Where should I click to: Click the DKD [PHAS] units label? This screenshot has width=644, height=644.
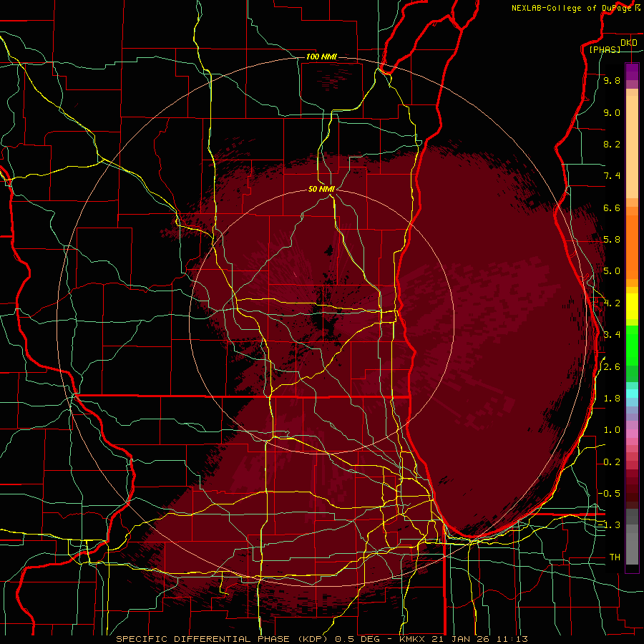pos(613,46)
